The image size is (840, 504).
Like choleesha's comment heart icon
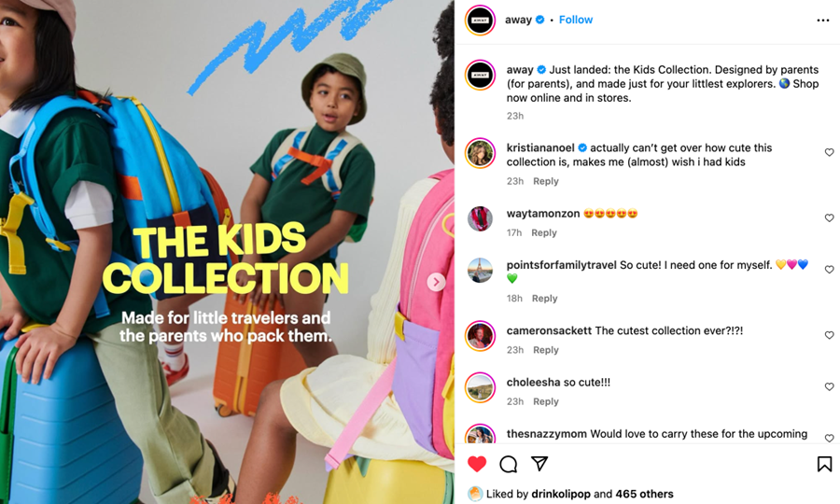[x=830, y=386]
